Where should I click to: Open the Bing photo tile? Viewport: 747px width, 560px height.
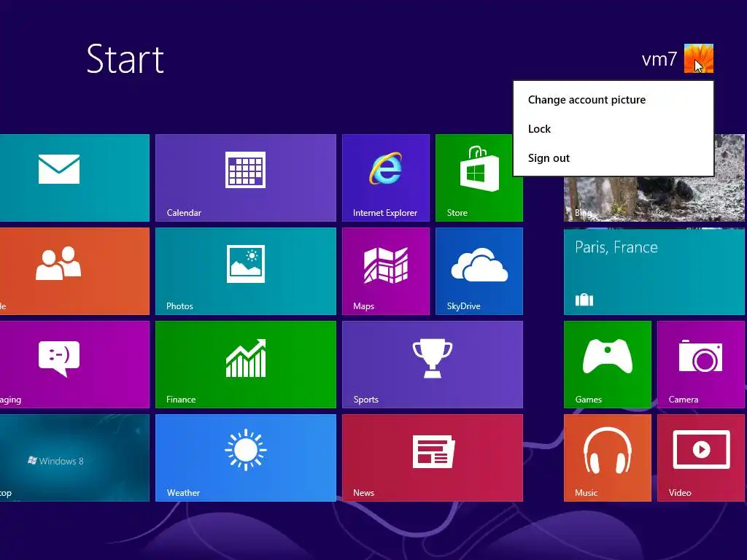point(654,199)
